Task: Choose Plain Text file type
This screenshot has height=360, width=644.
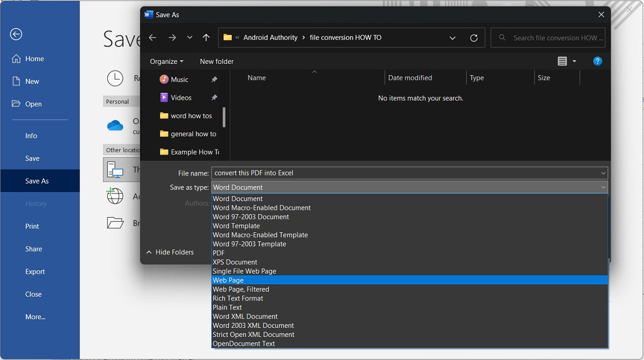Action: point(227,307)
